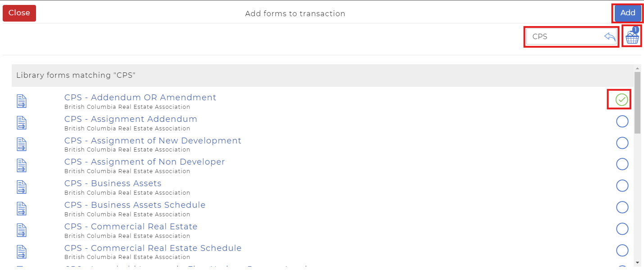
Task: Click the form icon beside CPS - Commercial Real Estate
Action: [x=21, y=230]
